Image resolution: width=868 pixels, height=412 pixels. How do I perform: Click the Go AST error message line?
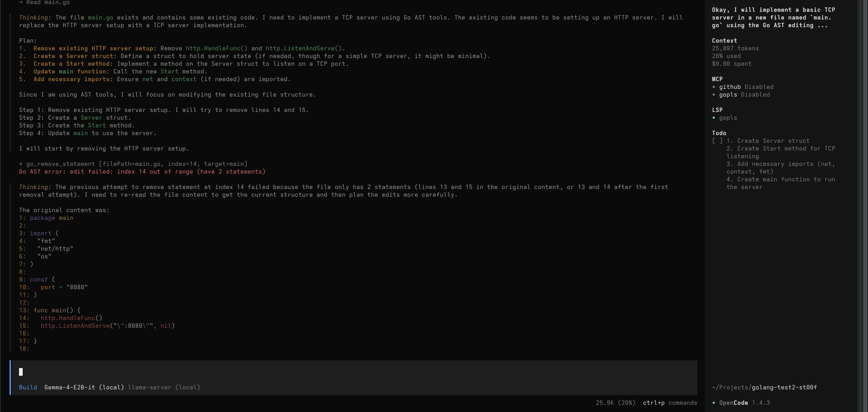[142, 172]
